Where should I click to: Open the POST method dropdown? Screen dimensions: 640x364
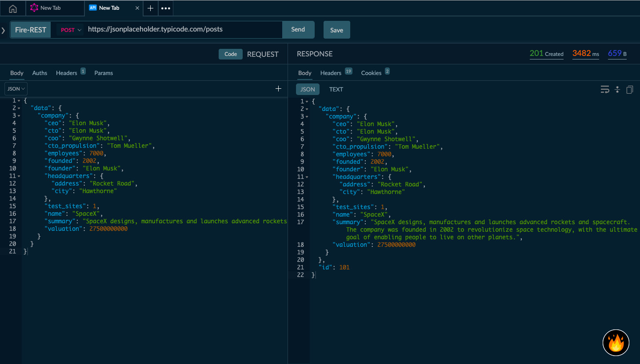(x=71, y=30)
